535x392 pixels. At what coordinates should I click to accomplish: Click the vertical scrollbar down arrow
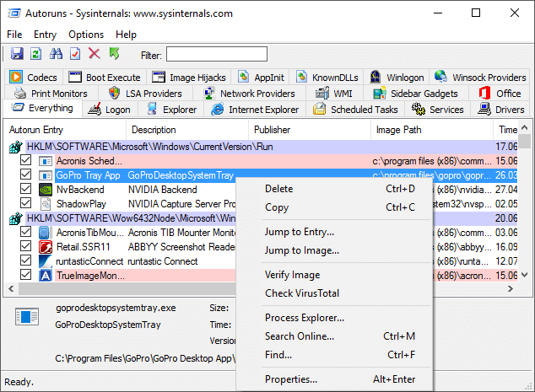[525, 276]
